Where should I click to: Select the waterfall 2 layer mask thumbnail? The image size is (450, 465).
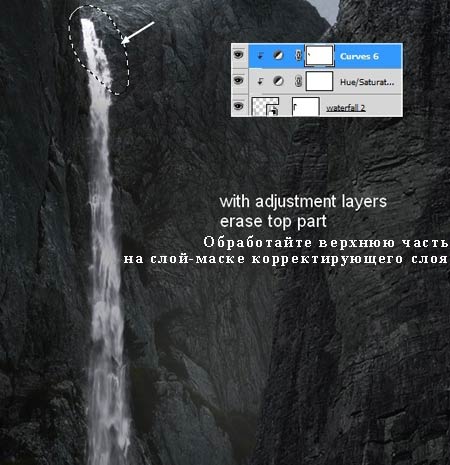click(306, 106)
